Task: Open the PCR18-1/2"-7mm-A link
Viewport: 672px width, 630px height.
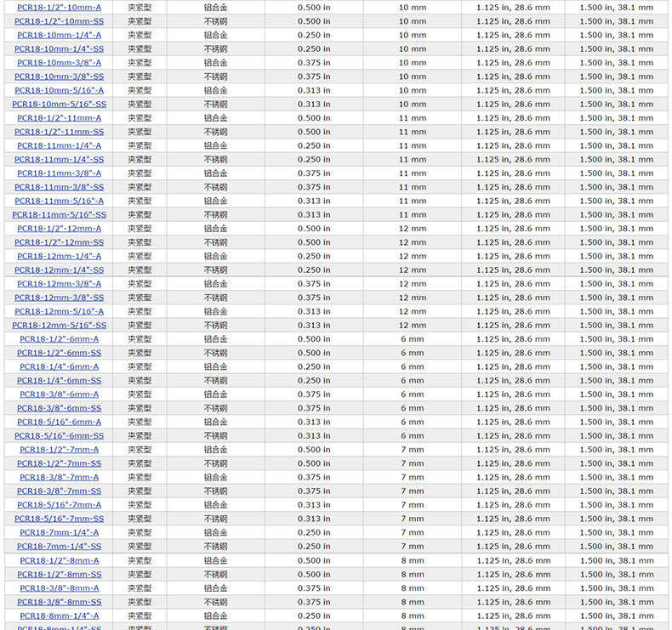Action: coord(59,450)
